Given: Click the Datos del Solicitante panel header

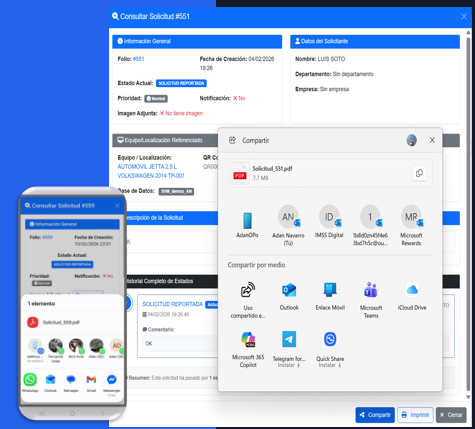Looking at the screenshot, I should [x=375, y=41].
